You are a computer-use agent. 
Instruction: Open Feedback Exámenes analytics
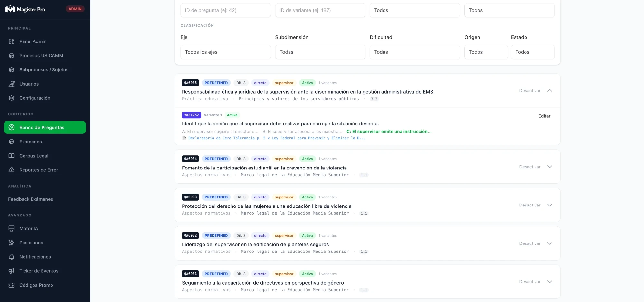(45, 199)
